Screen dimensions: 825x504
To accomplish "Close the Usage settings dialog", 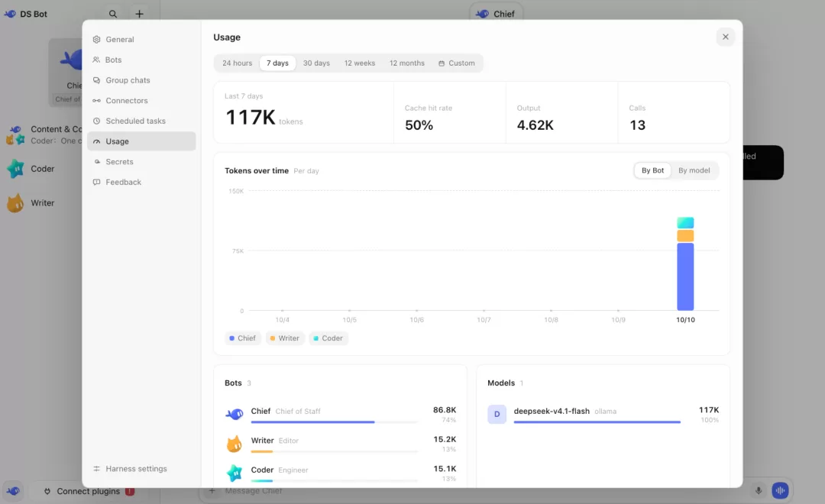I will click(726, 37).
